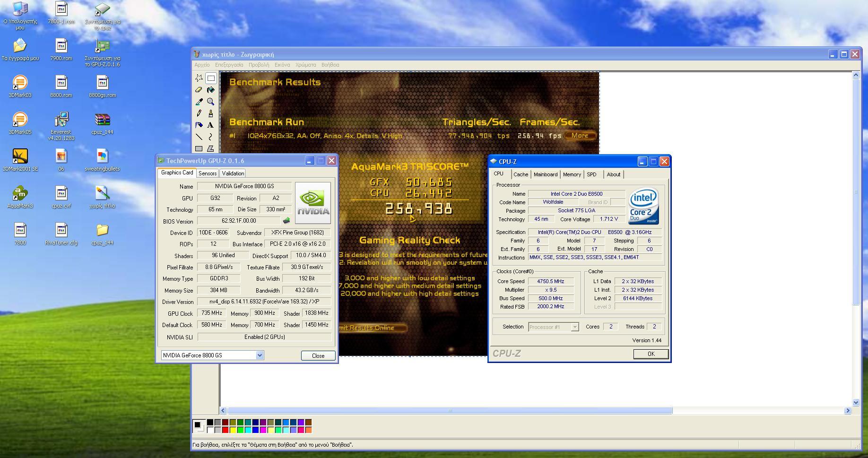
Task: Select the 7900.rom desktop file
Action: click(61, 50)
